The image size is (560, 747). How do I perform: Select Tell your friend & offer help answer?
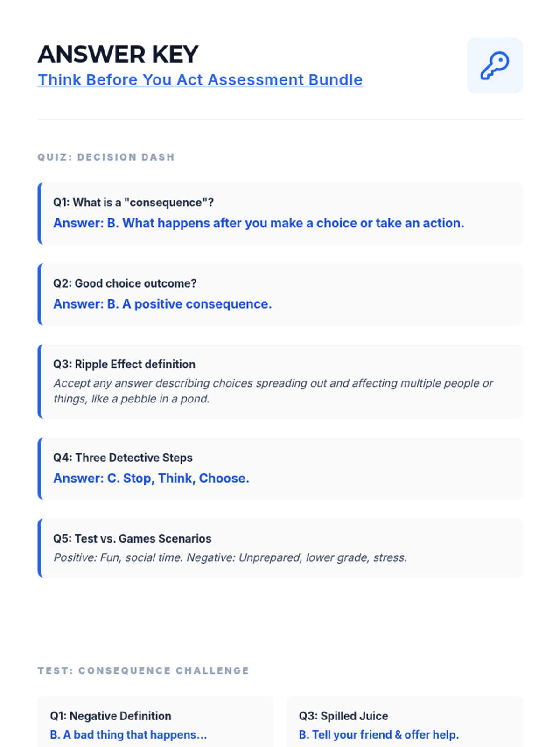point(378,734)
